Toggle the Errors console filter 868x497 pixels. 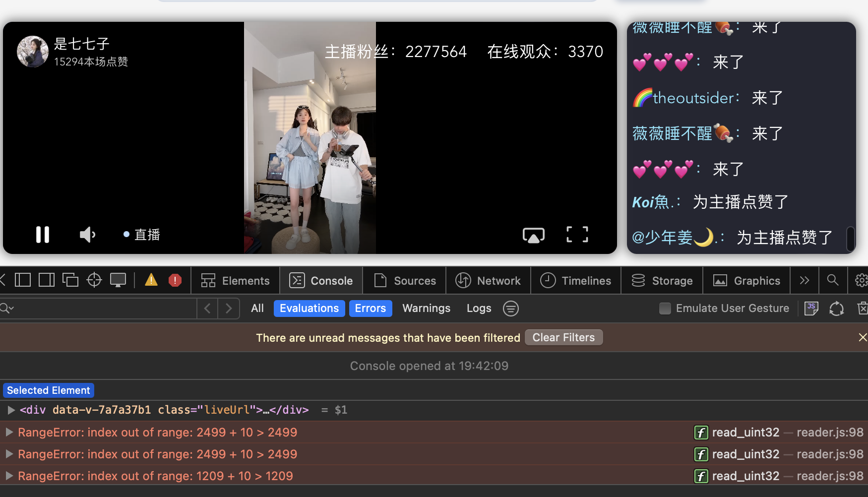[x=371, y=308]
